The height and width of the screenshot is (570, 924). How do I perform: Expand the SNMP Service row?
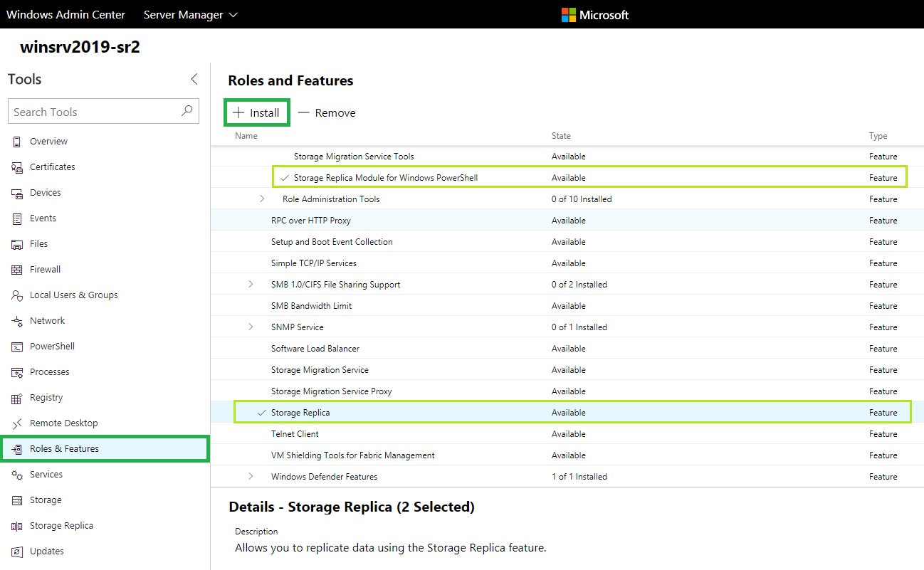point(250,327)
